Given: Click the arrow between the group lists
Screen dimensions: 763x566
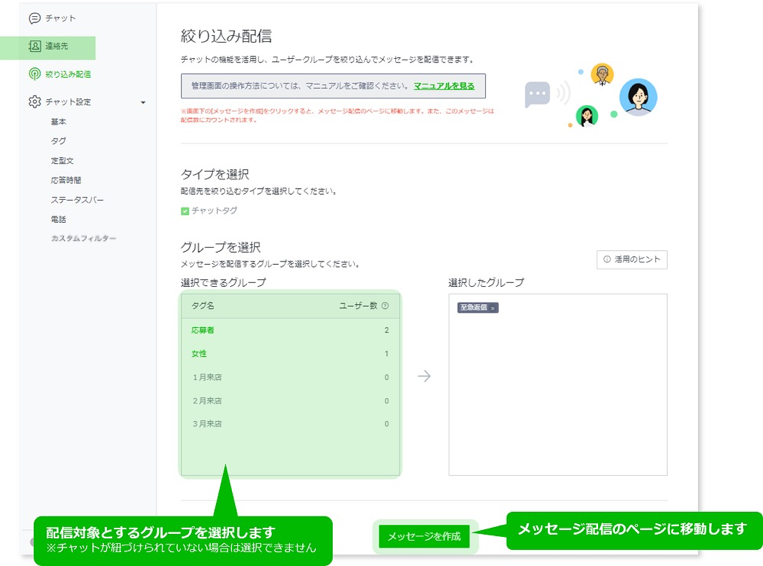Looking at the screenshot, I should (x=424, y=376).
